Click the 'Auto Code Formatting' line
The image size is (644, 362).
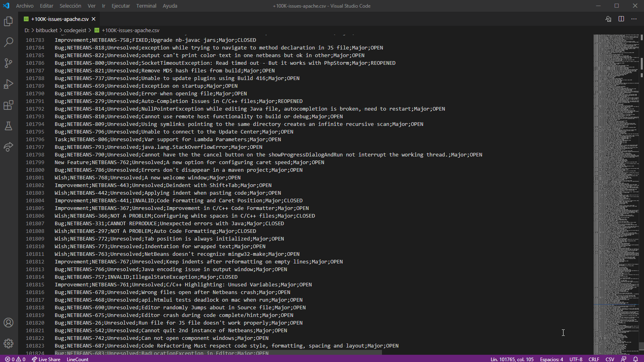(155, 231)
